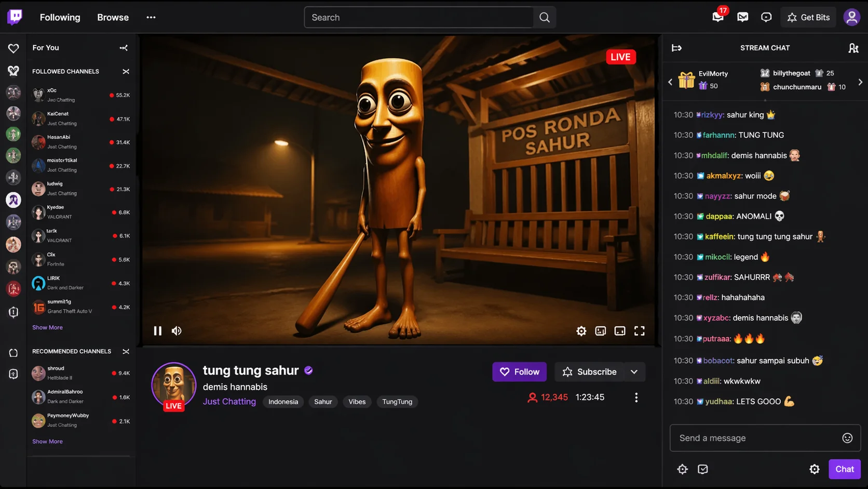Show More followed channels
The width and height of the screenshot is (868, 489).
(x=47, y=327)
